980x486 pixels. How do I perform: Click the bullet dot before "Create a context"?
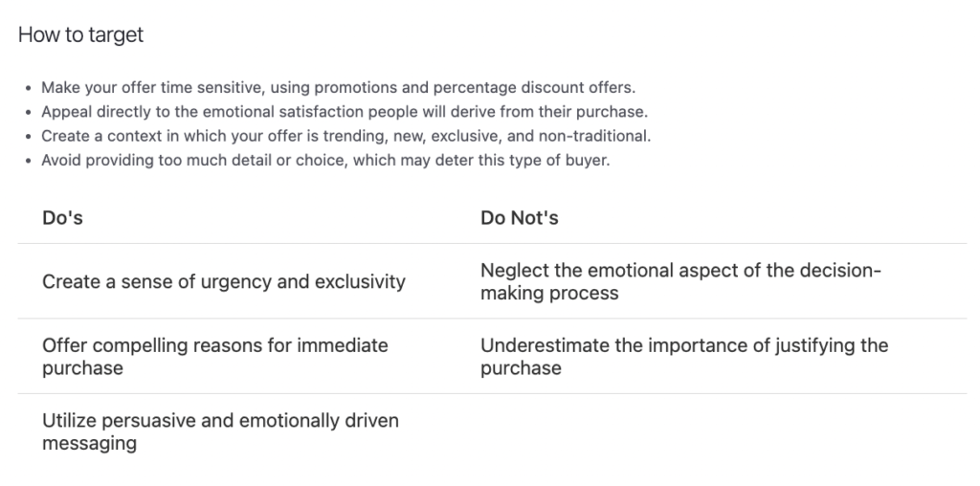pyautogui.click(x=30, y=137)
